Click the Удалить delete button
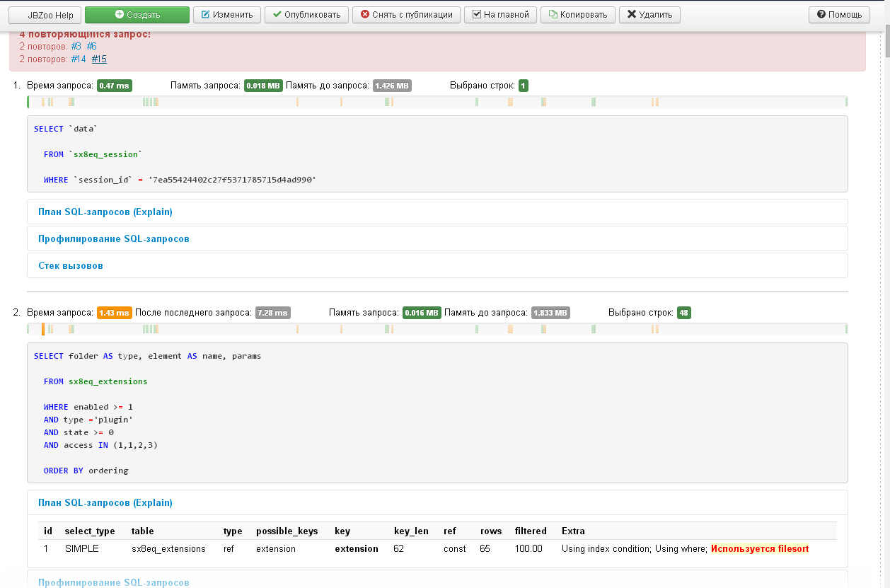This screenshot has height=588, width=890. 649,15
